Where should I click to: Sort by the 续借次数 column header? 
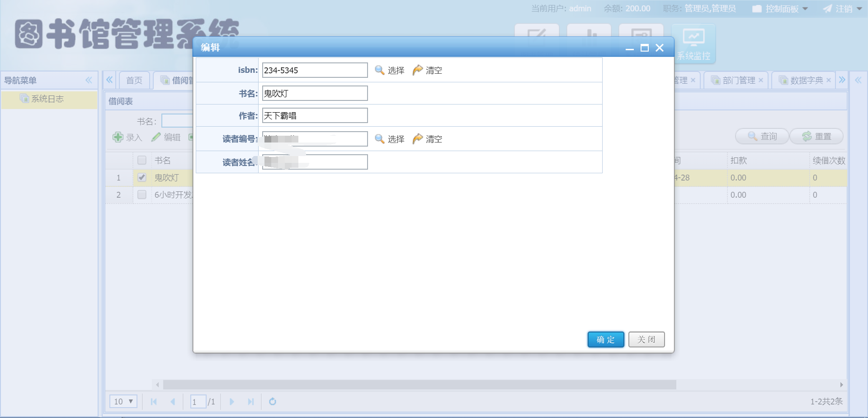(829, 160)
